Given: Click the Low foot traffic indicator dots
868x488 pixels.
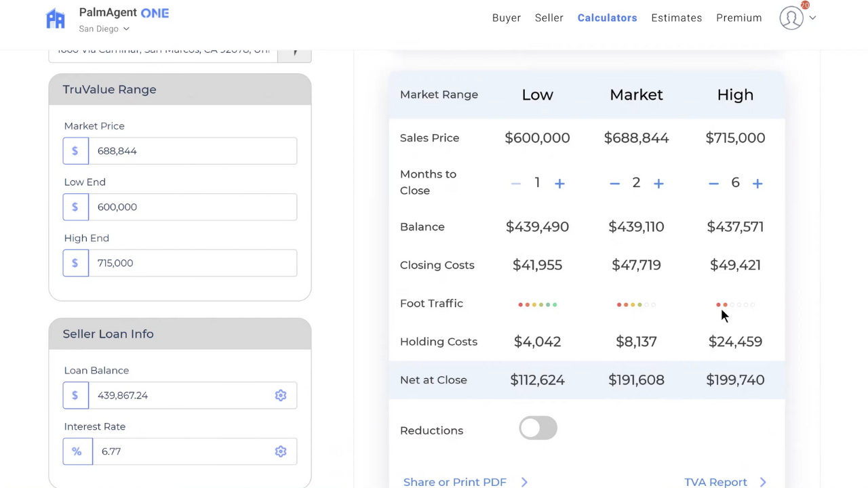Looking at the screenshot, I should (x=537, y=304).
